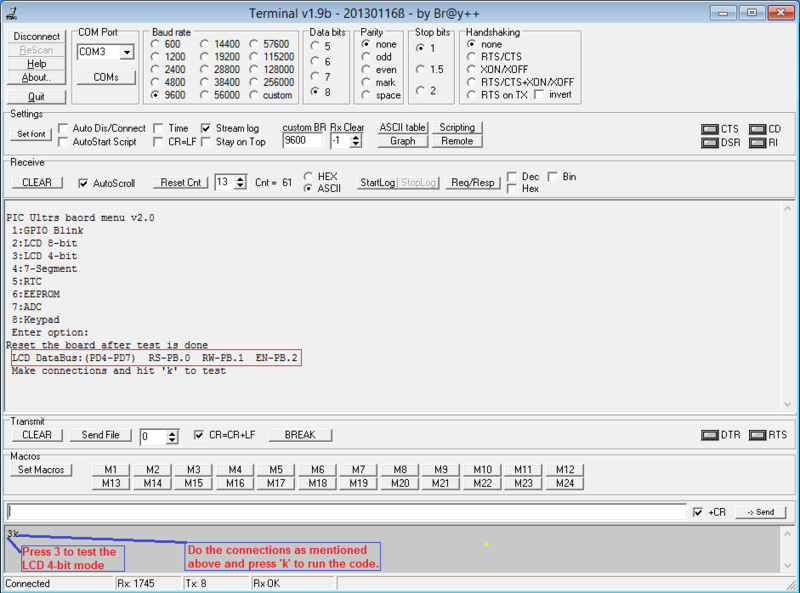Click the Send File button
The image size is (800, 593).
[101, 435]
